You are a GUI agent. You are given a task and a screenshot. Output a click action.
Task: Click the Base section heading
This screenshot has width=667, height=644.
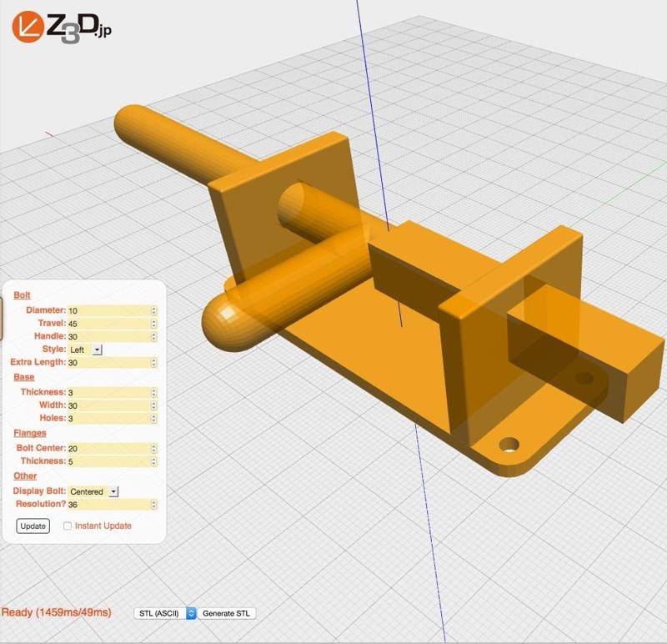pos(24,377)
